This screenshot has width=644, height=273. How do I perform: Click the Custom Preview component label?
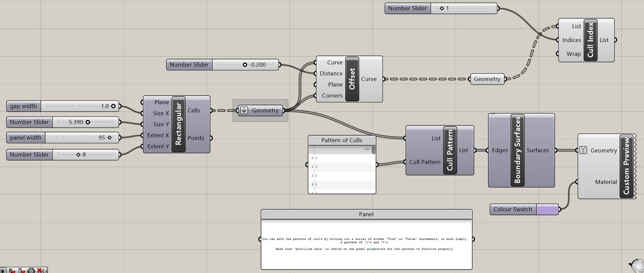click(626, 166)
